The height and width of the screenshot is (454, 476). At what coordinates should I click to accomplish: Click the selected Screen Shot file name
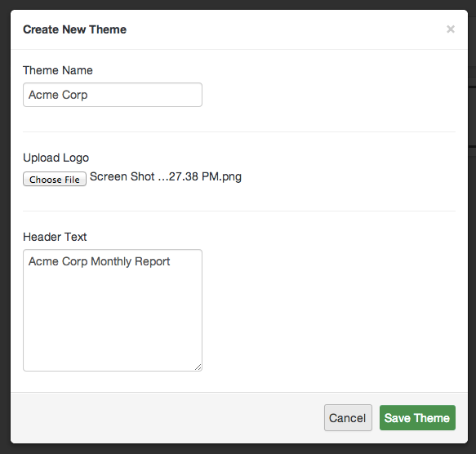[x=166, y=176]
